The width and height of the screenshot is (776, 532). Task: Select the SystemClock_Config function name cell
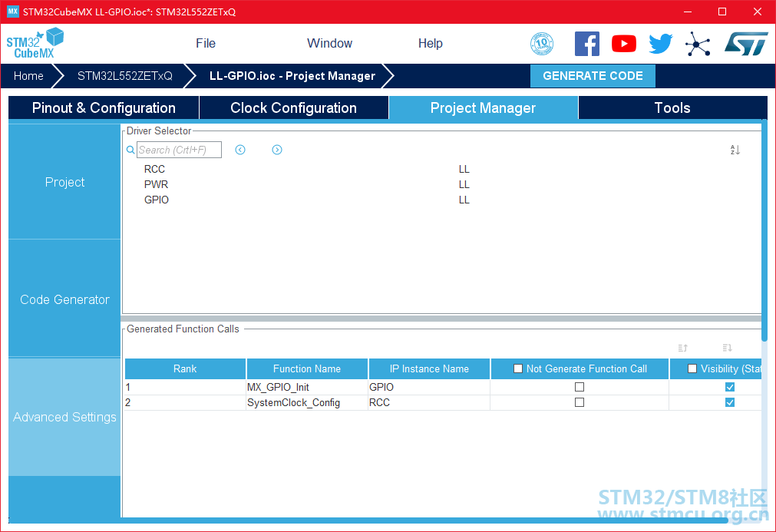tap(307, 402)
